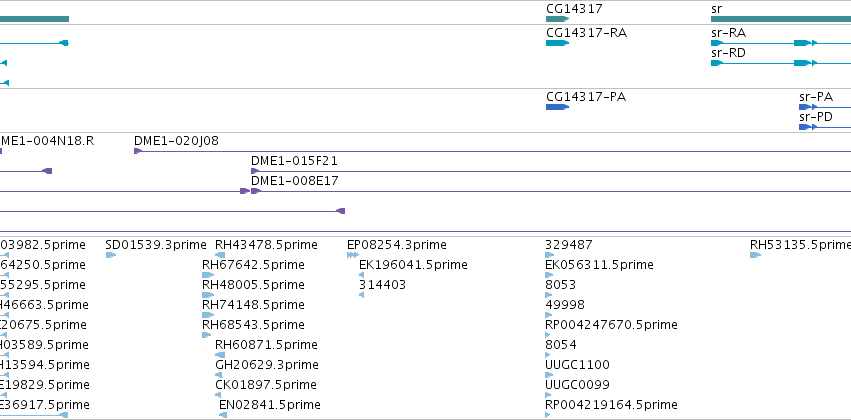The image size is (851, 420).
Task: Select the sr gene feature bar
Action: click(x=781, y=19)
